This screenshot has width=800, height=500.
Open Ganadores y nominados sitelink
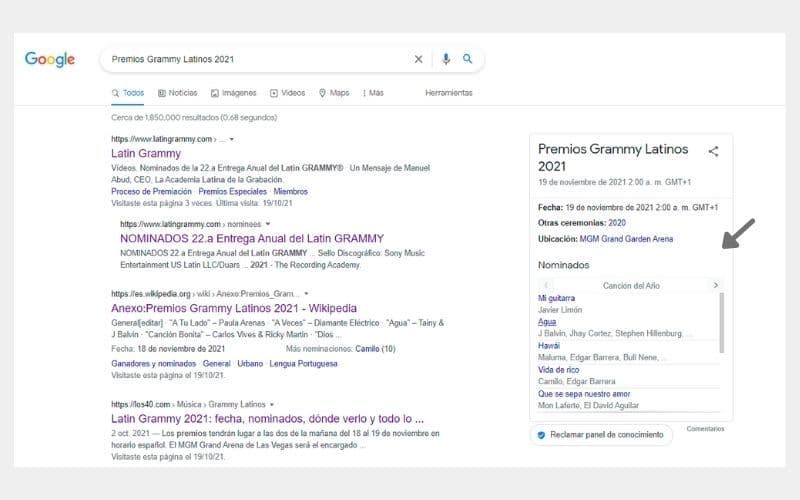pos(154,364)
